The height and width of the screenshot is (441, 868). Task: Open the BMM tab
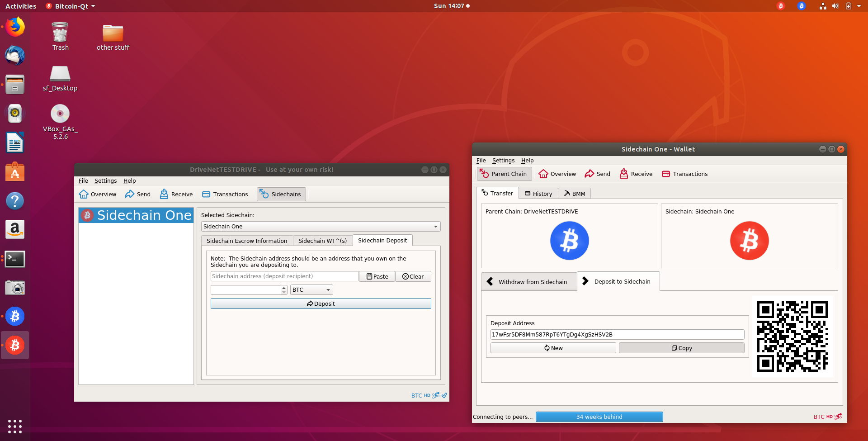[x=574, y=194]
